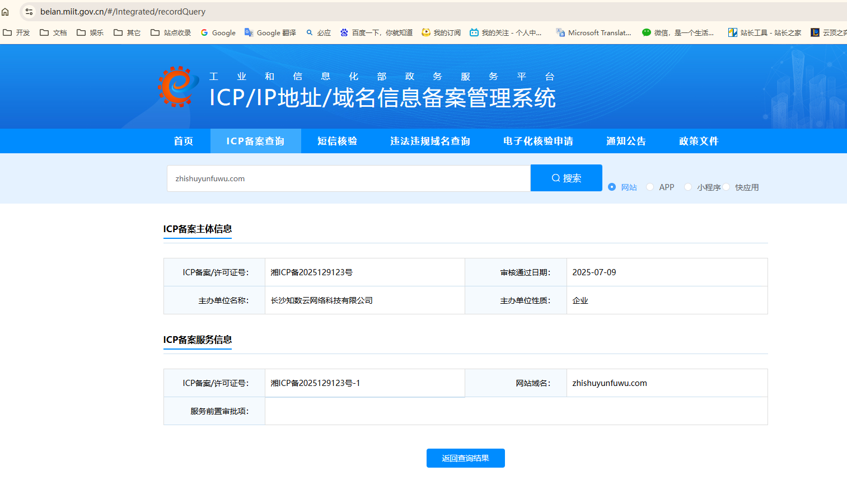Open the 娱乐 bookmark folder
Screen dimensions: 847x504
tap(90, 33)
